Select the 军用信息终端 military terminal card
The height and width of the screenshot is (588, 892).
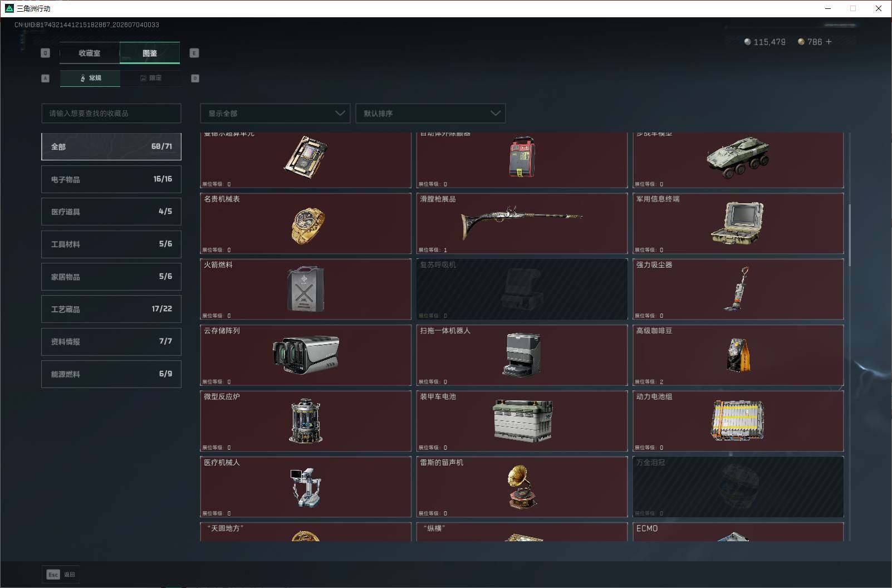coord(738,223)
